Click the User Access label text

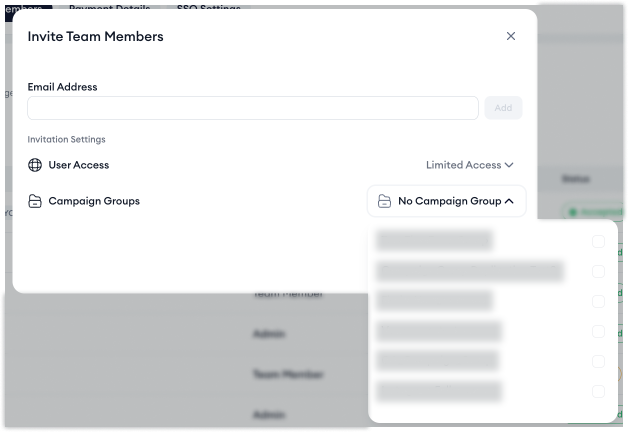[x=79, y=165]
